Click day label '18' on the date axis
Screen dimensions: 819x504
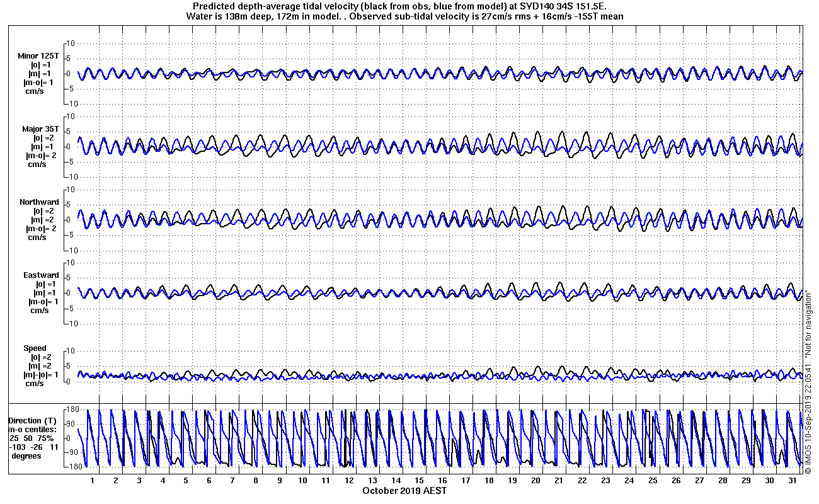489,480
